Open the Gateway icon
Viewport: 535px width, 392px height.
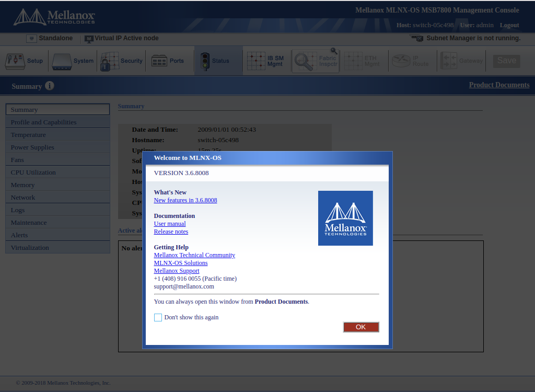coord(449,61)
